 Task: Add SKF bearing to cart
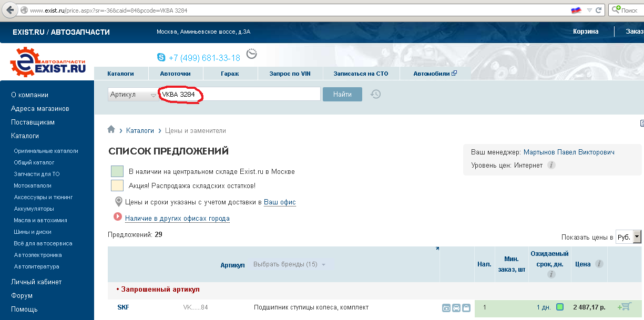625,307
